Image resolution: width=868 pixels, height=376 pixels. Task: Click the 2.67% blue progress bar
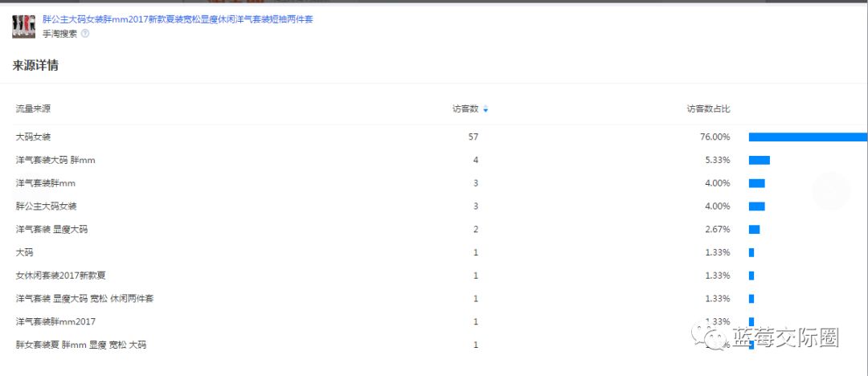(754, 229)
